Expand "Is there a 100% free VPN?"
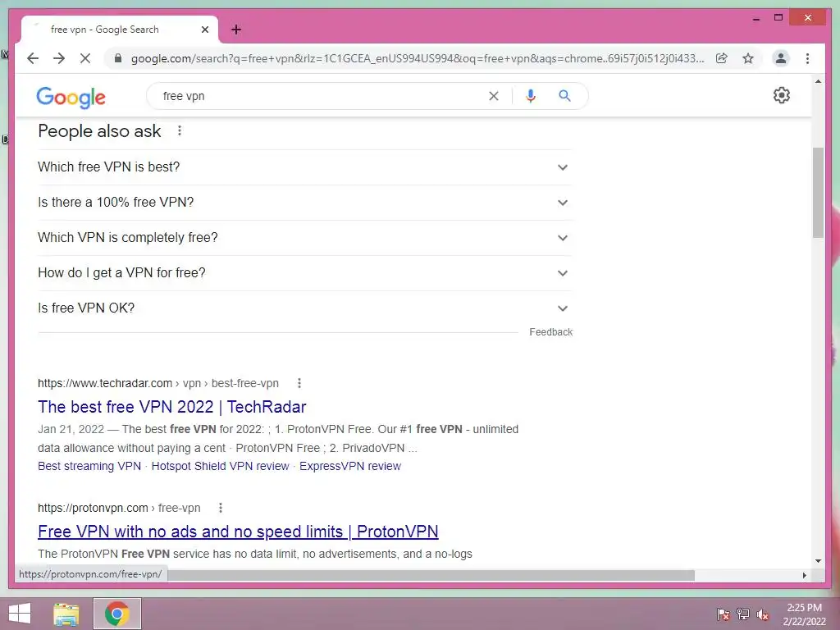This screenshot has width=840, height=630. pyautogui.click(x=304, y=203)
